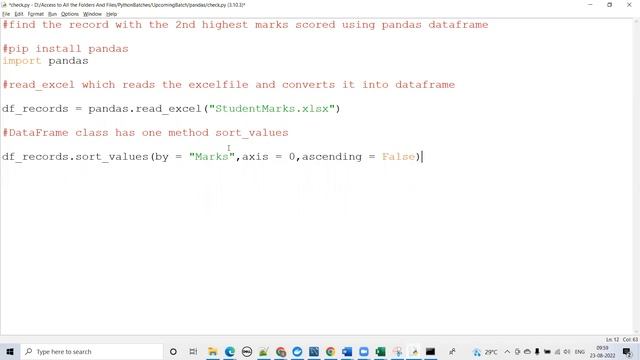Open the Dell app on taskbar

247,351
